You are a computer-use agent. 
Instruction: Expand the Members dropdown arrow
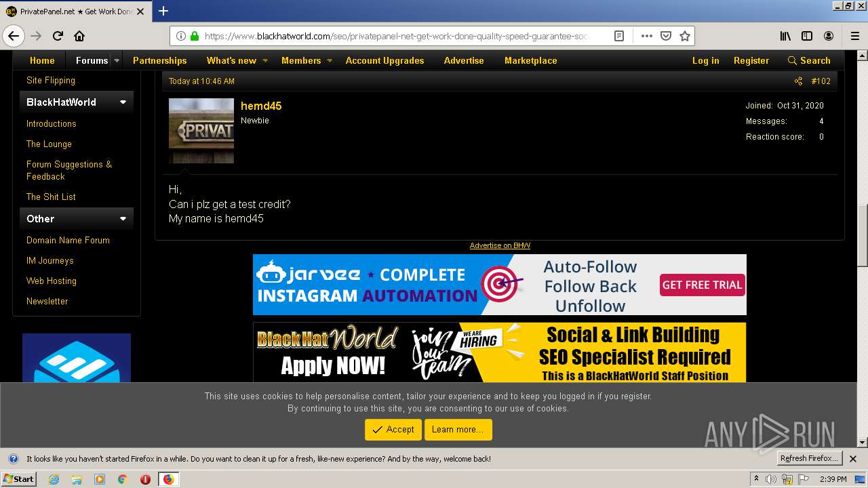(330, 60)
